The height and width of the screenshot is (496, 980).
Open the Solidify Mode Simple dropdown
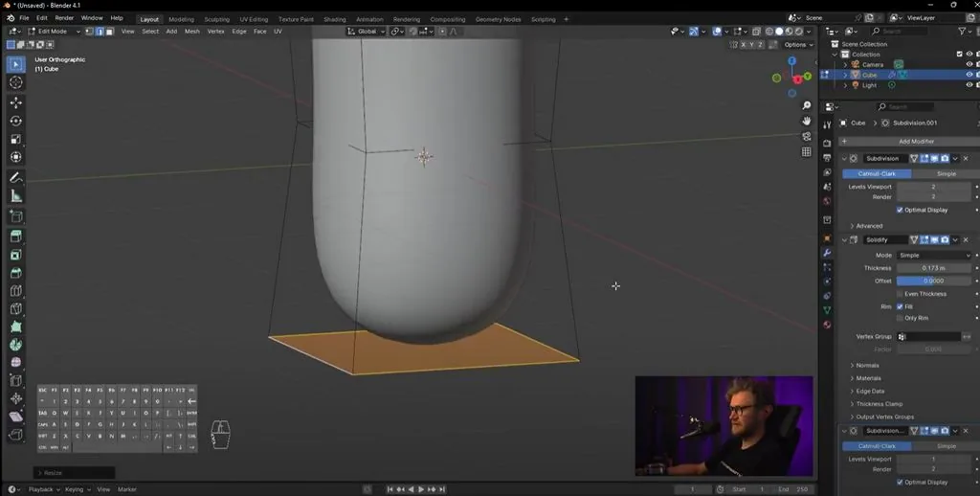(x=934, y=256)
